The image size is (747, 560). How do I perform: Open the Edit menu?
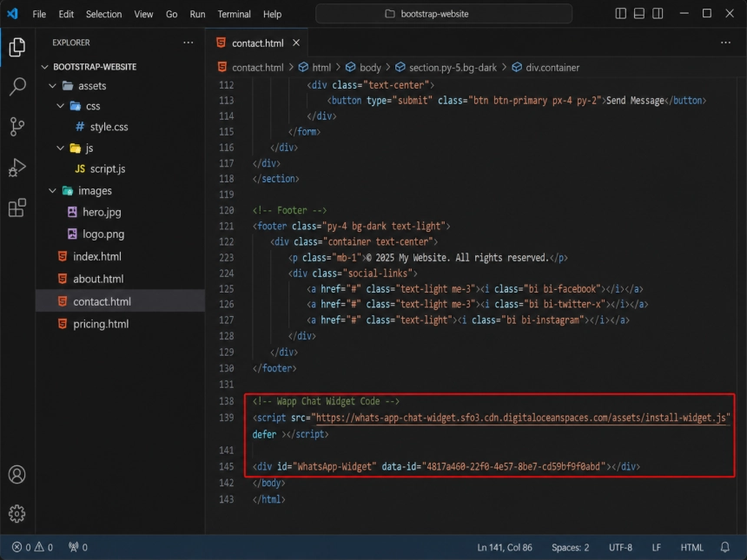66,14
